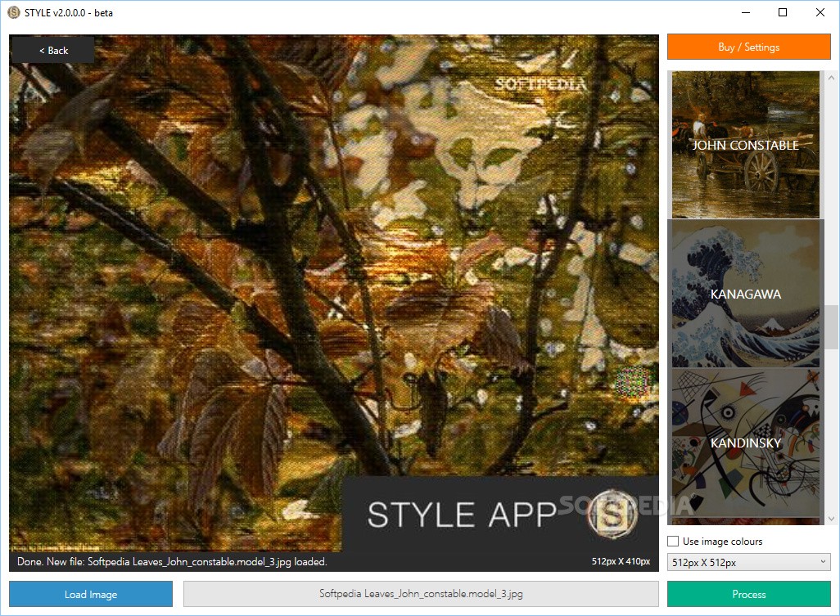The height and width of the screenshot is (616, 840).
Task: Enable Use image colours checkbox
Action: (x=673, y=541)
